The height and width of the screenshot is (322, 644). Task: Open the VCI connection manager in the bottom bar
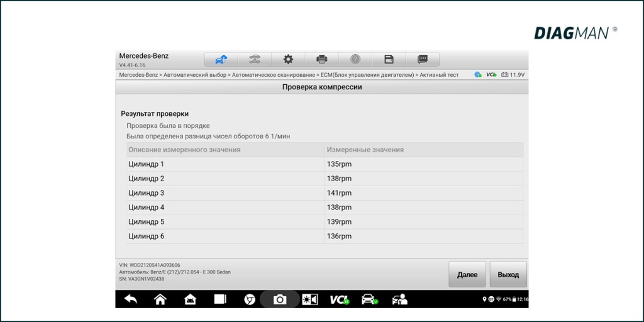[x=340, y=299]
